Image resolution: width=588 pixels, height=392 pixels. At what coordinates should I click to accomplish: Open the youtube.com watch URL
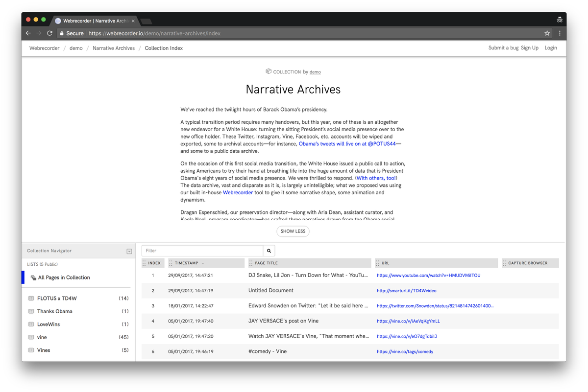point(428,276)
